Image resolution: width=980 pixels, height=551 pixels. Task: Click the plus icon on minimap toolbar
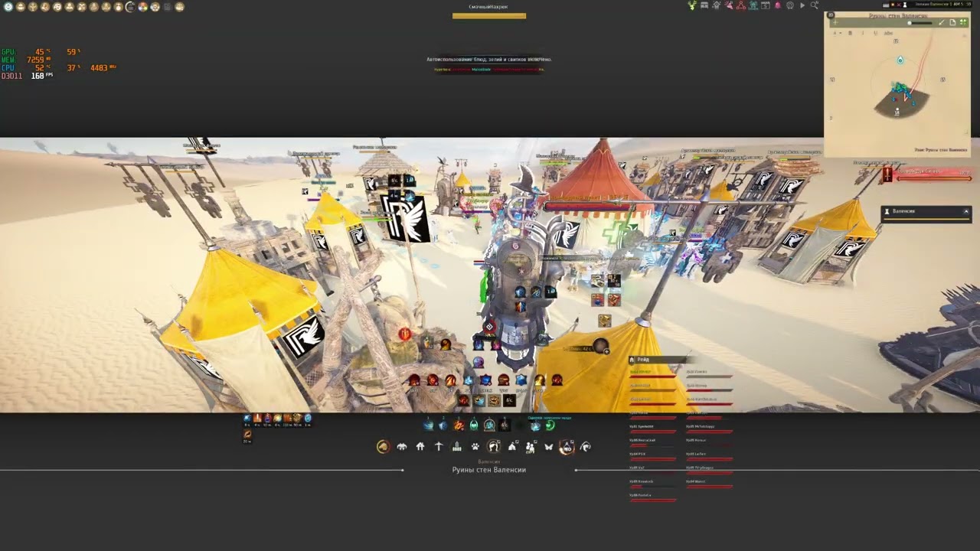(x=835, y=22)
